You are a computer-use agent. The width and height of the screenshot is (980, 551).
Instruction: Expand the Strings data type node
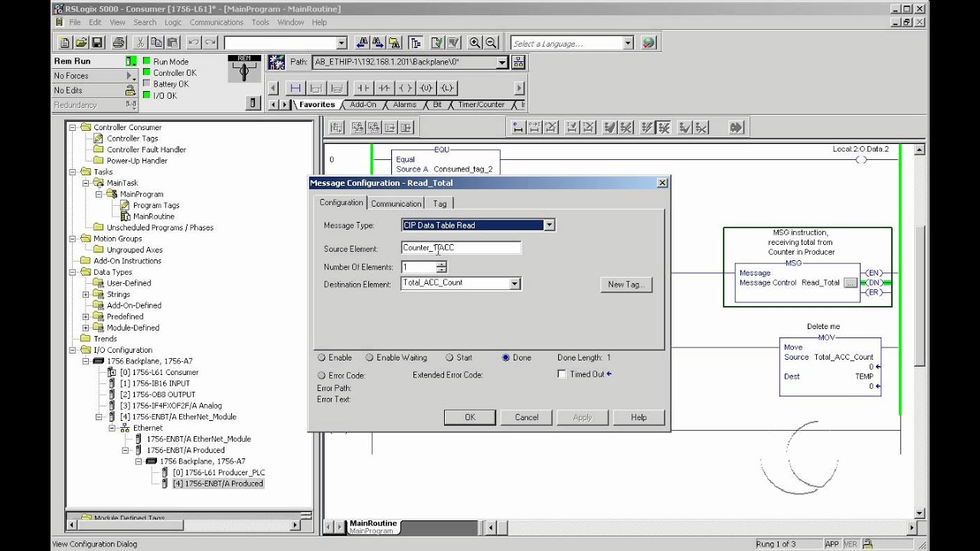[x=86, y=294]
